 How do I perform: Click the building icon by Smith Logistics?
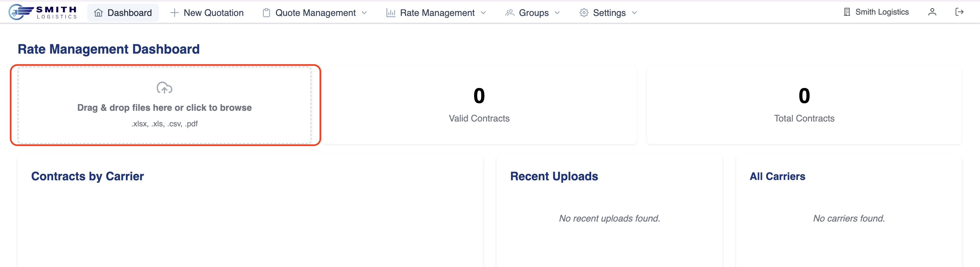click(846, 12)
